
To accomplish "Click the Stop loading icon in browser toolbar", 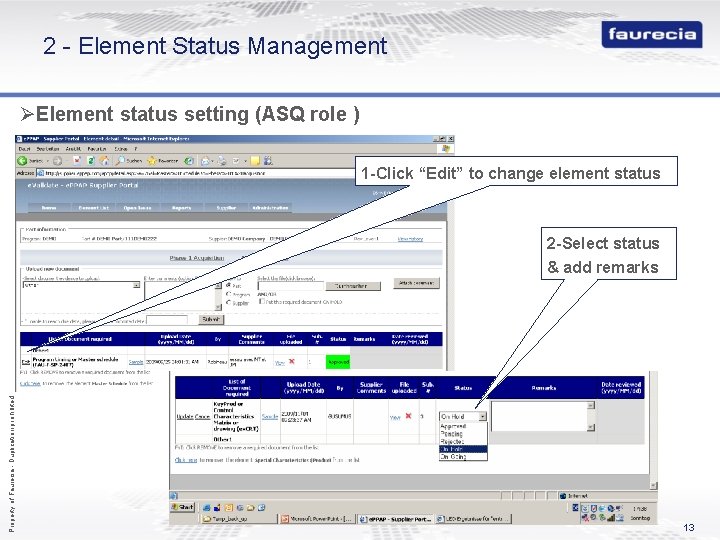I will pyautogui.click(x=77, y=161).
